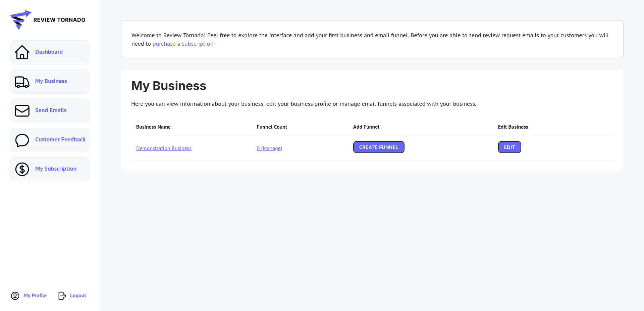The image size is (644, 311).
Task: Follow the purchase a subscription link
Action: [x=183, y=44]
